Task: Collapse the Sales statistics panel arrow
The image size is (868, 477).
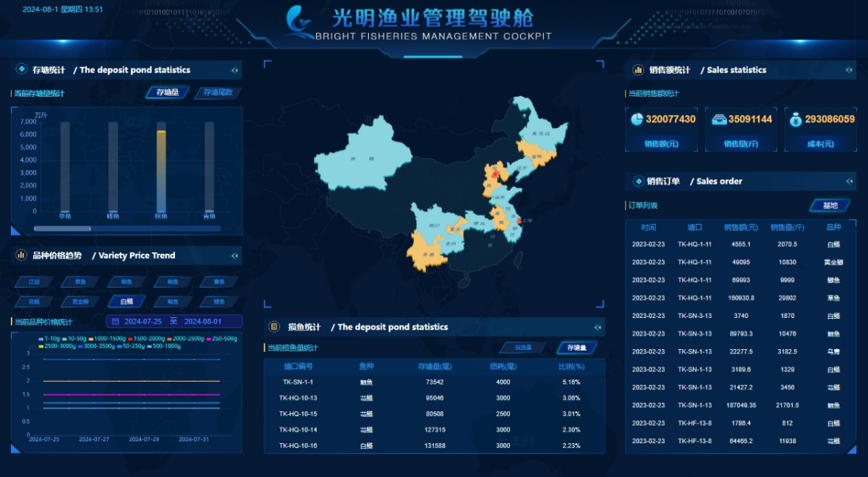Action: pos(849,70)
